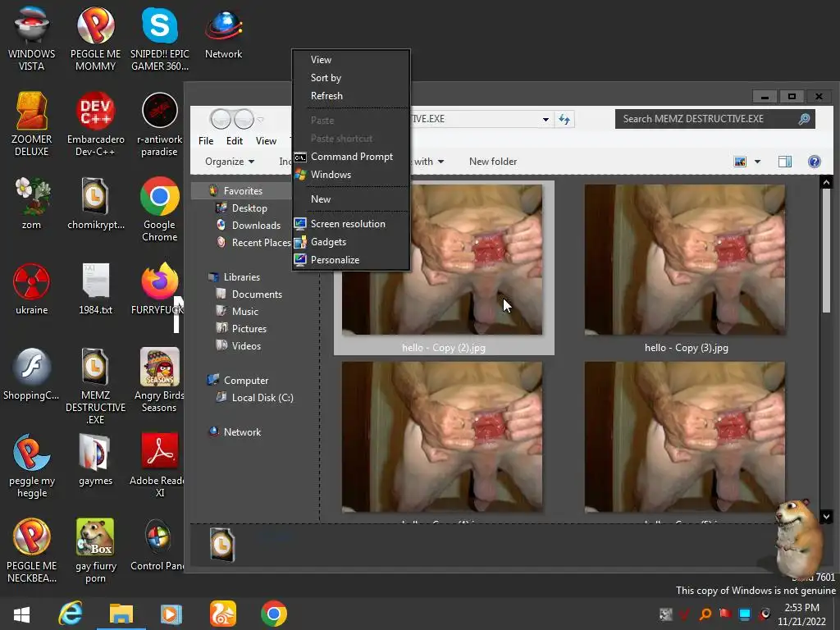Open the WINDOWS VISTA desktop icon
840x630 pixels.
[x=32, y=39]
